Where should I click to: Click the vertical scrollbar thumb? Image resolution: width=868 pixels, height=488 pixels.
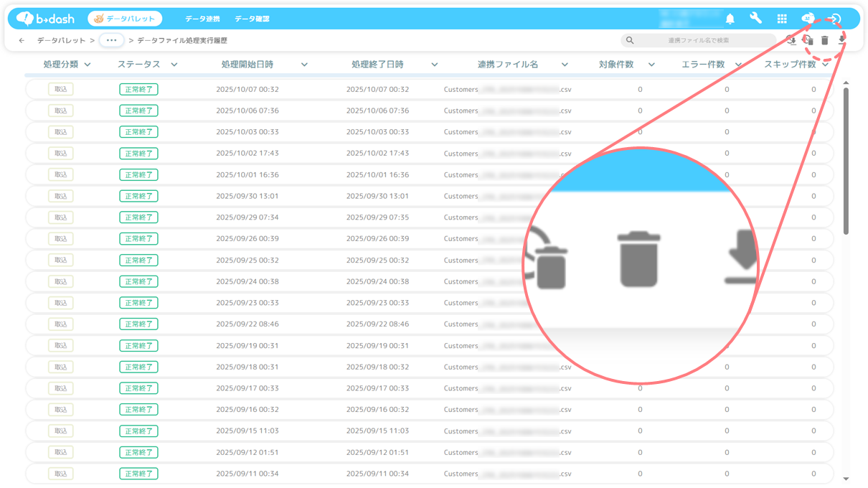coord(846,158)
